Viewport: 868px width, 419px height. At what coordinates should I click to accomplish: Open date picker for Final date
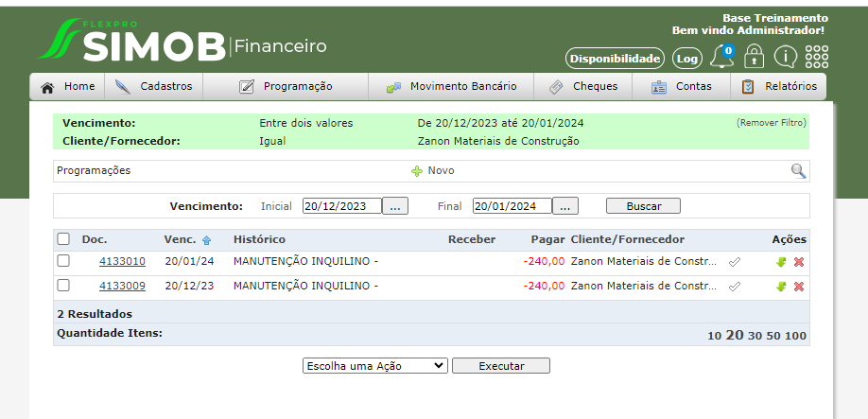565,206
